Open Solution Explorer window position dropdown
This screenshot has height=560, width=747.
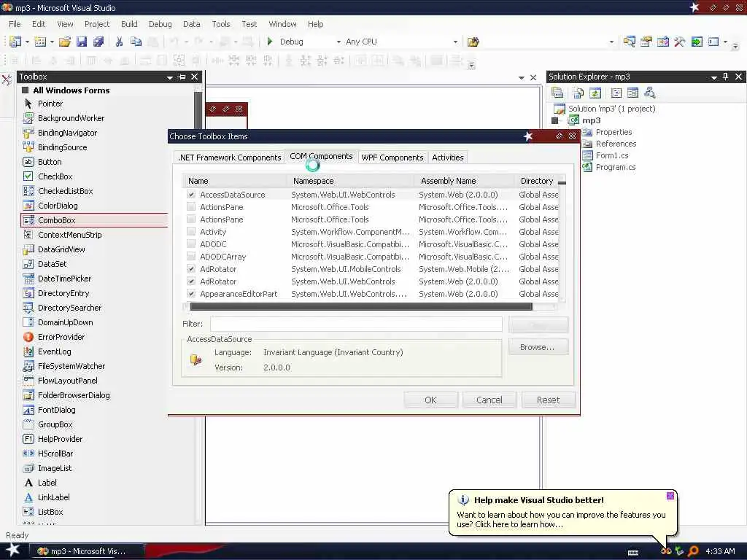click(x=713, y=77)
